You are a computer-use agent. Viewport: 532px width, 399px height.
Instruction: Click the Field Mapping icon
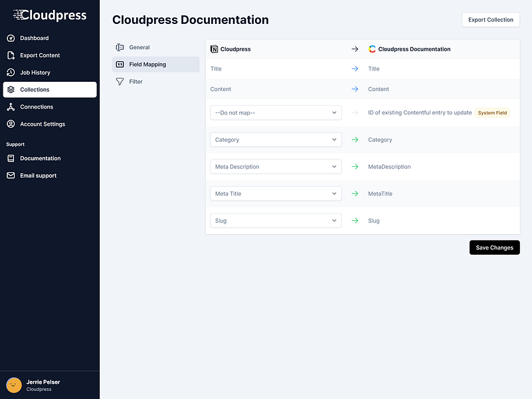click(120, 65)
